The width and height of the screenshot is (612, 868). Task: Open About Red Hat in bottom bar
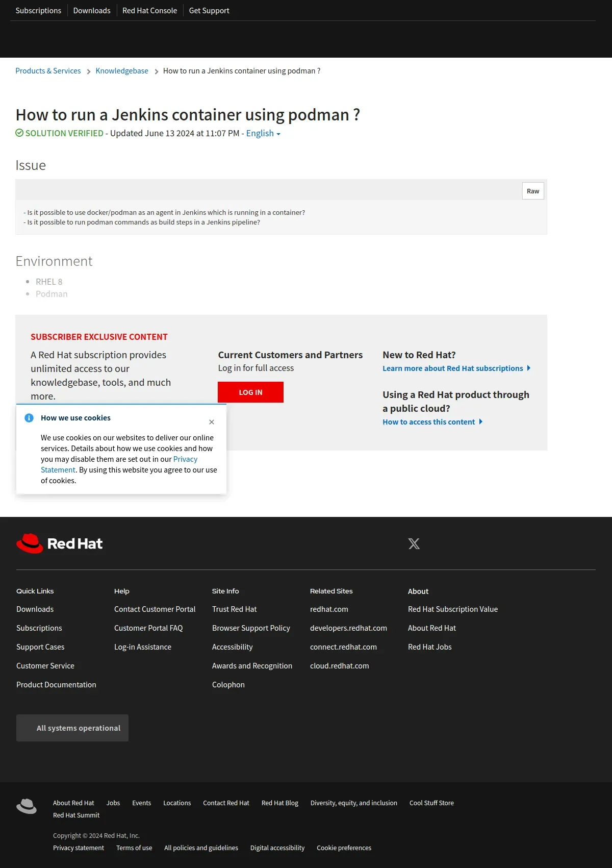point(73,803)
